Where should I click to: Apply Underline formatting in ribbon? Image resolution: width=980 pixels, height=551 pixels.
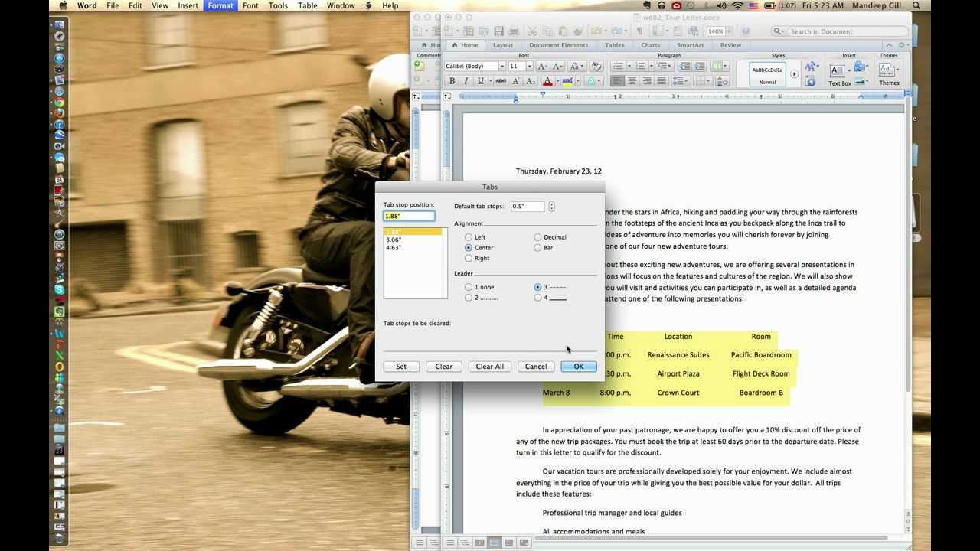pos(480,81)
